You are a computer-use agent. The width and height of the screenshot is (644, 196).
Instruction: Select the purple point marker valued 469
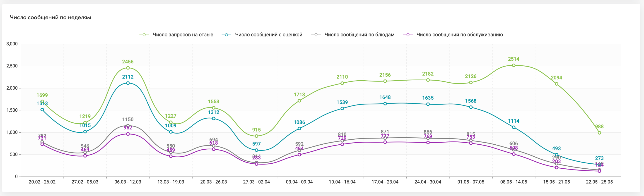tap(85, 156)
